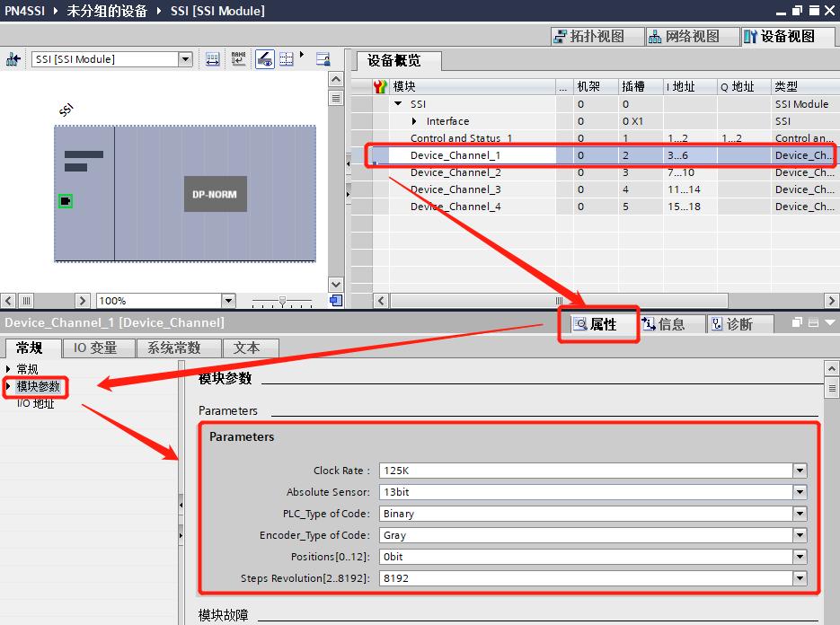Collapse the SSI row in the device overview
This screenshot has height=625, width=840.
pyautogui.click(x=398, y=103)
